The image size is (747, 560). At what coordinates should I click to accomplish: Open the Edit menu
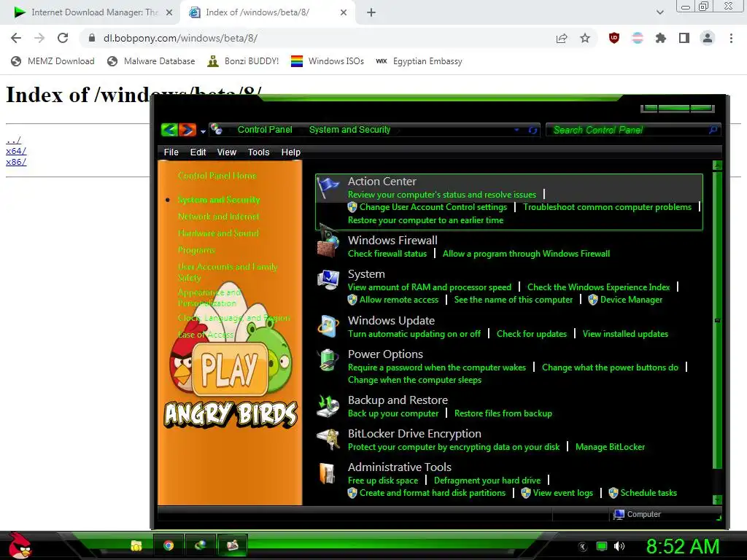click(x=198, y=152)
